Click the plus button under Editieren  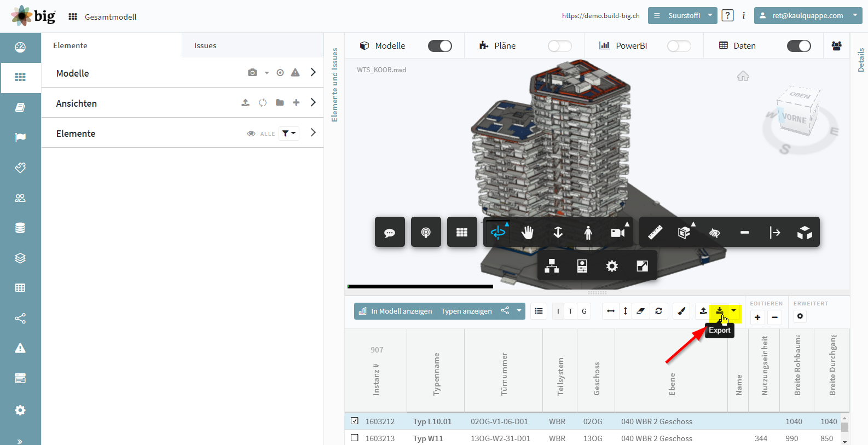click(757, 317)
